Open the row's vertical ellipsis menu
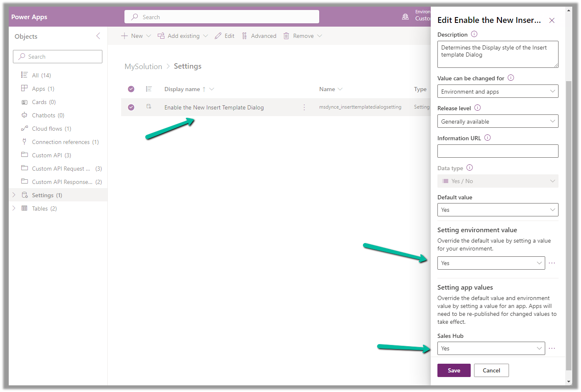581x392 pixels. click(x=304, y=107)
